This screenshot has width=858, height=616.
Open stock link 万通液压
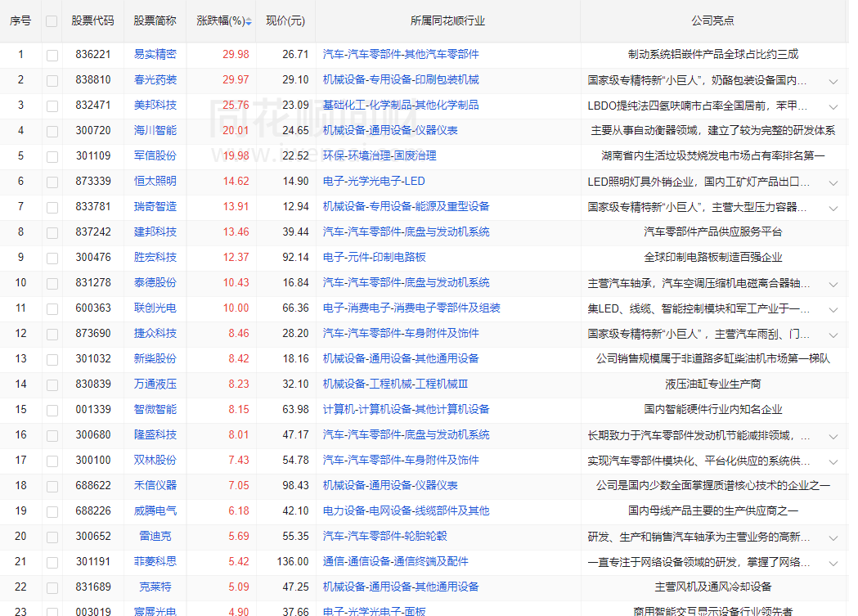155,384
